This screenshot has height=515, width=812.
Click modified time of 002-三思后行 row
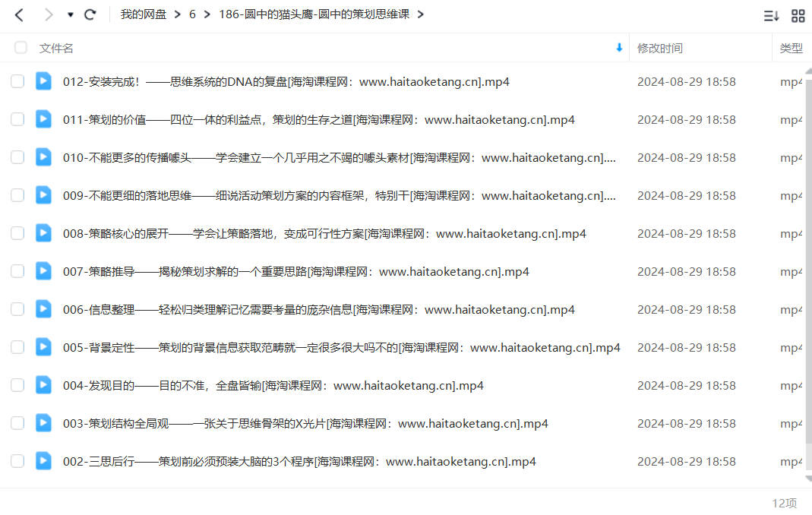(x=686, y=462)
